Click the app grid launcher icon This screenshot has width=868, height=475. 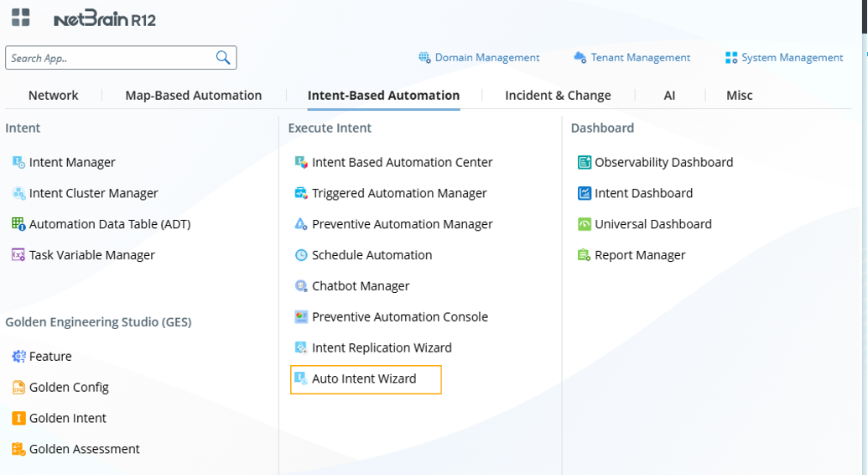[x=20, y=18]
